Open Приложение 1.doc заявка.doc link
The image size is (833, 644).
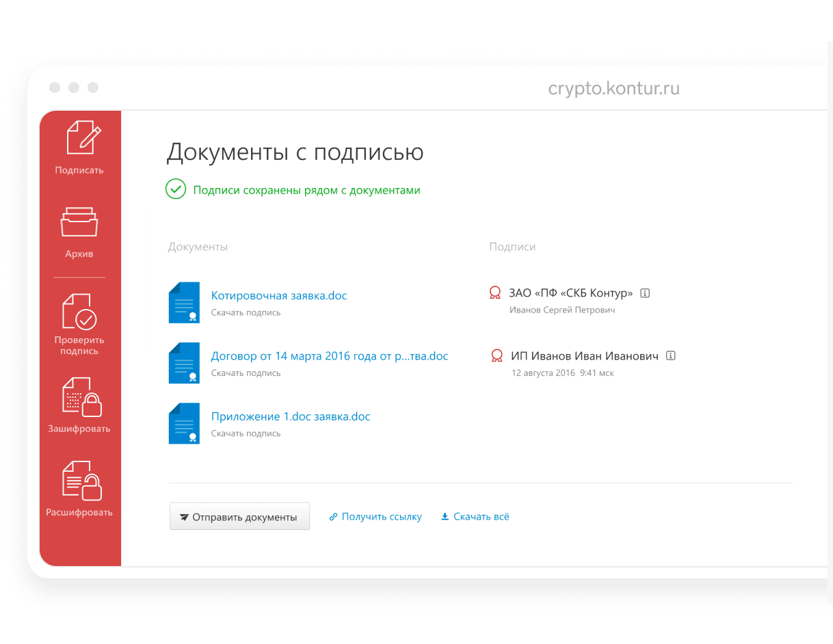pyautogui.click(x=291, y=416)
